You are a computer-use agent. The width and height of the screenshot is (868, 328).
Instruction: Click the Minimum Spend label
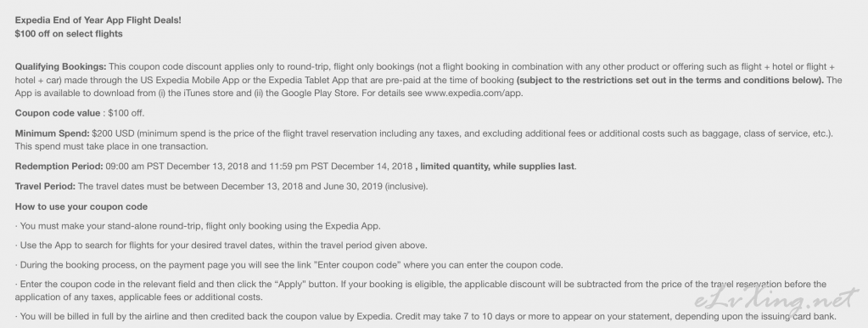point(52,133)
